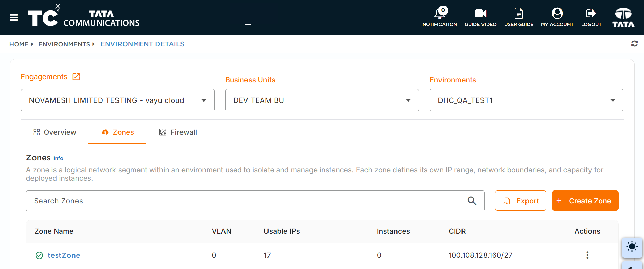The height and width of the screenshot is (269, 644).
Task: Export the zones list
Action: [521, 201]
